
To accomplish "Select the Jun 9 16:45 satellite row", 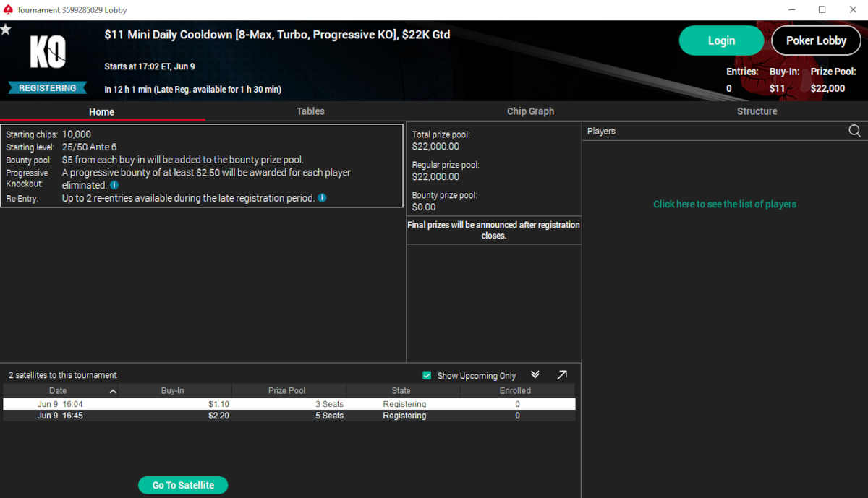I will pyautogui.click(x=289, y=416).
